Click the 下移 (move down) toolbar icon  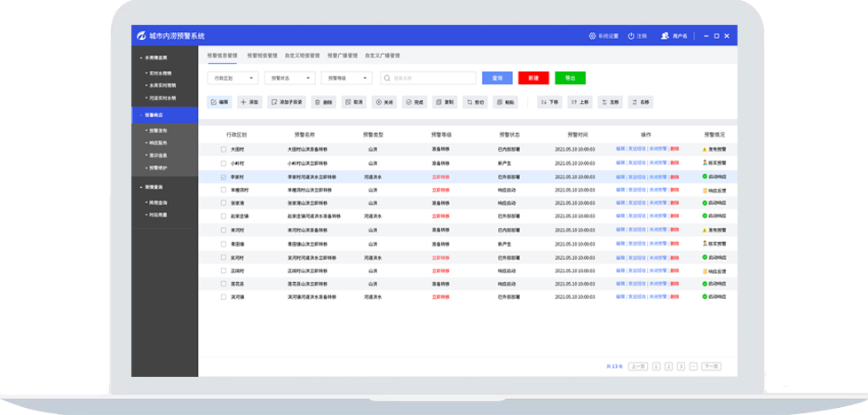pos(544,102)
